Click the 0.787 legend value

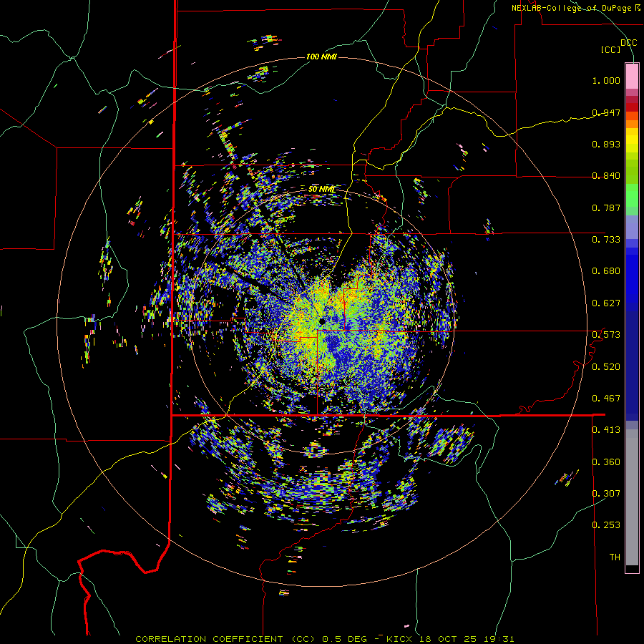coord(606,208)
